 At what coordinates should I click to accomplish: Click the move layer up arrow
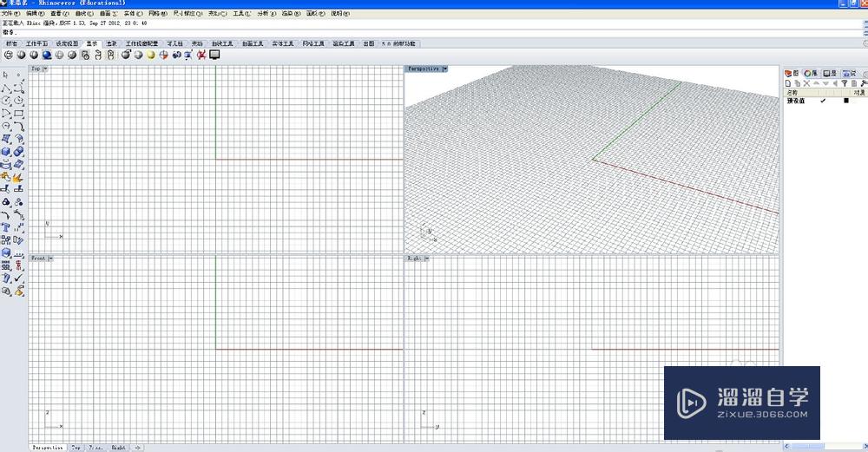[x=816, y=83]
